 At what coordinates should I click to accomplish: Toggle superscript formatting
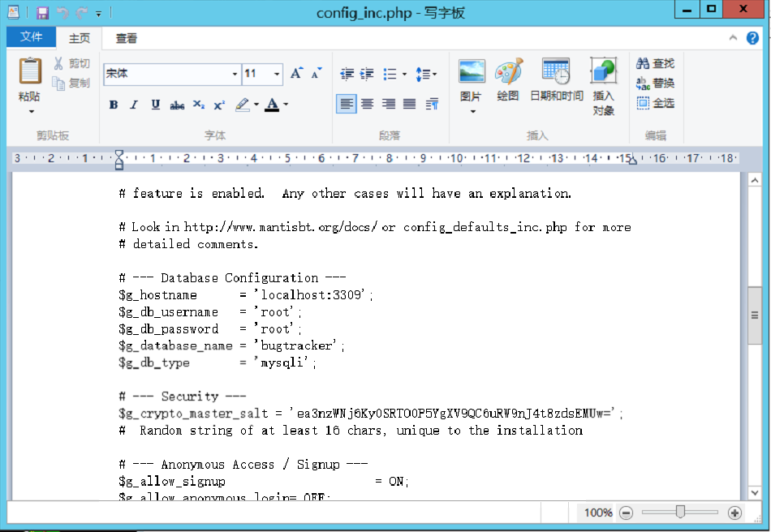(219, 105)
